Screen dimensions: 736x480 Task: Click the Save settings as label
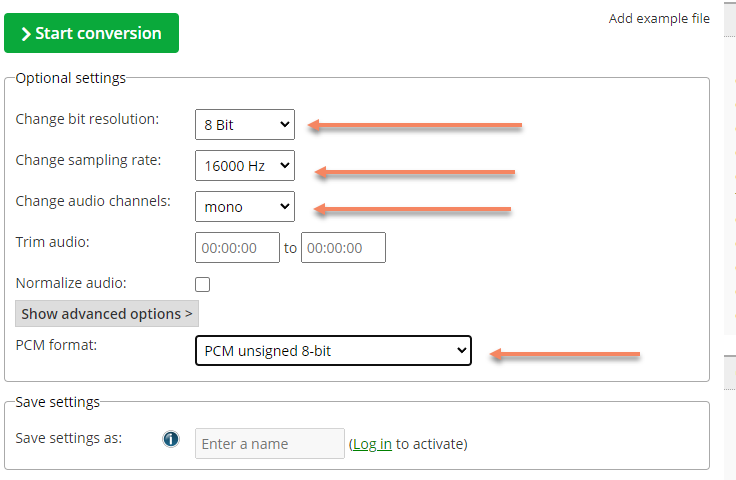tap(68, 438)
